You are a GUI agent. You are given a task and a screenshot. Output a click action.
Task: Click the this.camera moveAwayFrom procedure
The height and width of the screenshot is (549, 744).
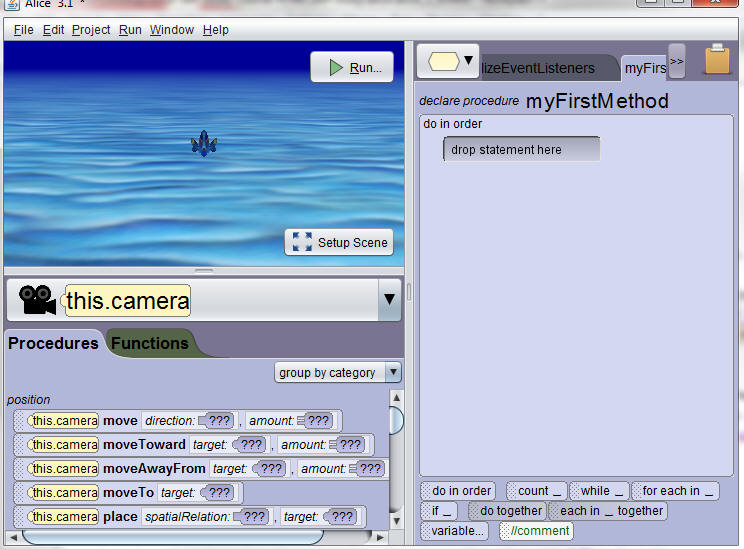click(202, 469)
